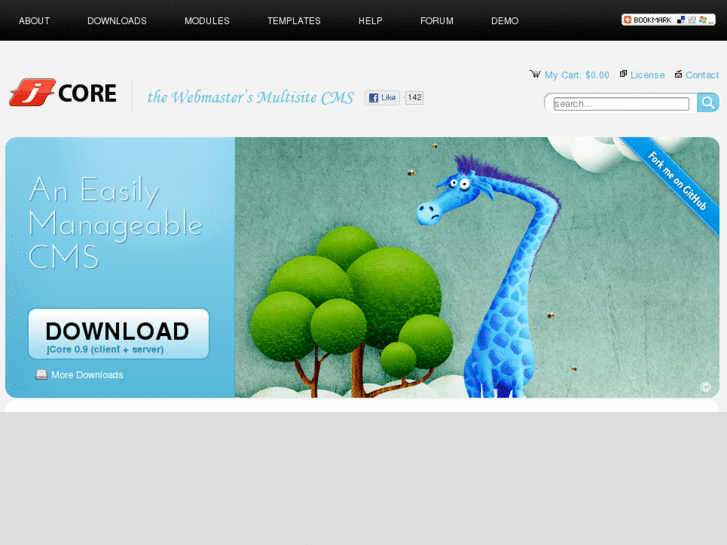Click the DOWNLOAD jCore 0.9 button
Viewport: 727px width, 545px height.
coord(119,334)
